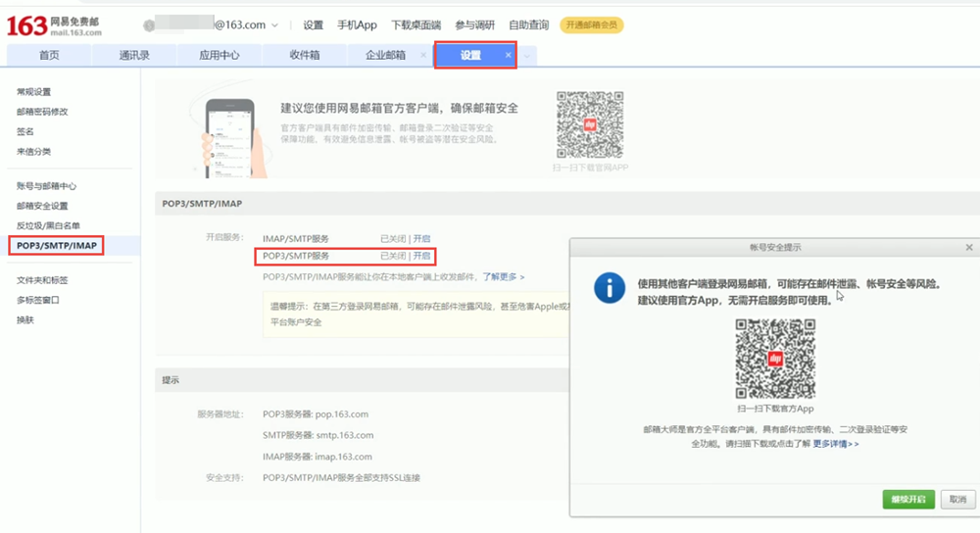This screenshot has height=533, width=980.
Task: Click the SMTP服务器 smtp.163.com text
Action: [318, 436]
